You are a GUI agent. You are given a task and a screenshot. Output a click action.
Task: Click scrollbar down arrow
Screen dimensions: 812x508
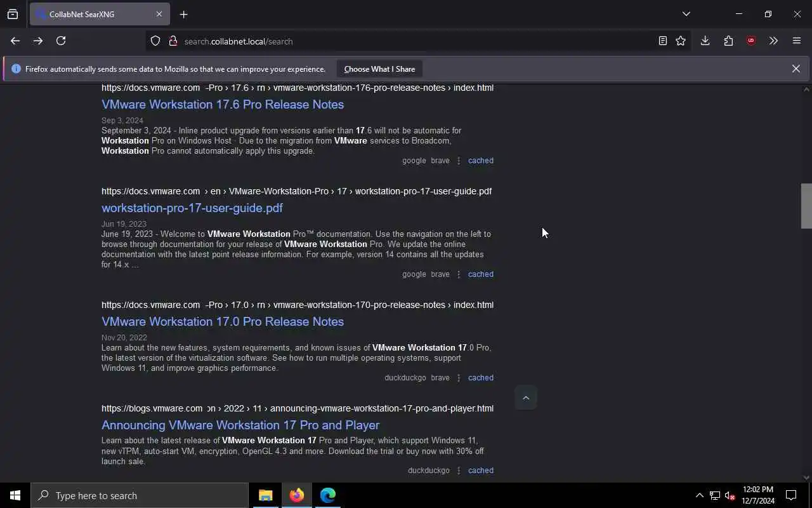point(806,478)
